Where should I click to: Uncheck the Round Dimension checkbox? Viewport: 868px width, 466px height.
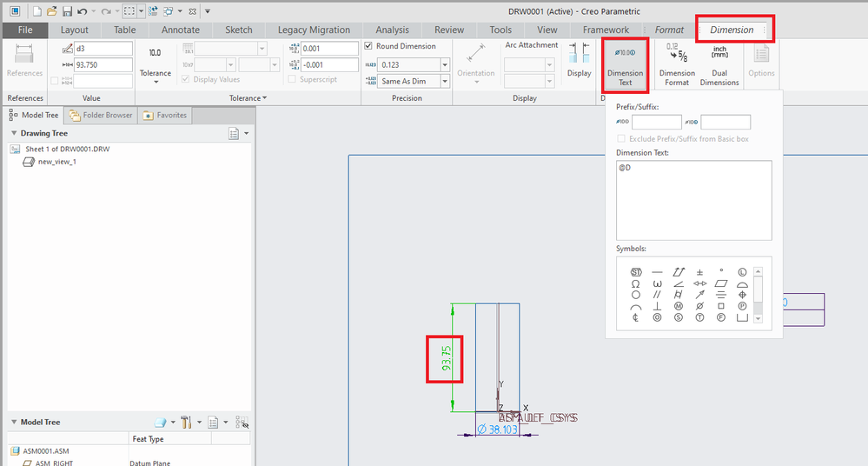(x=369, y=46)
